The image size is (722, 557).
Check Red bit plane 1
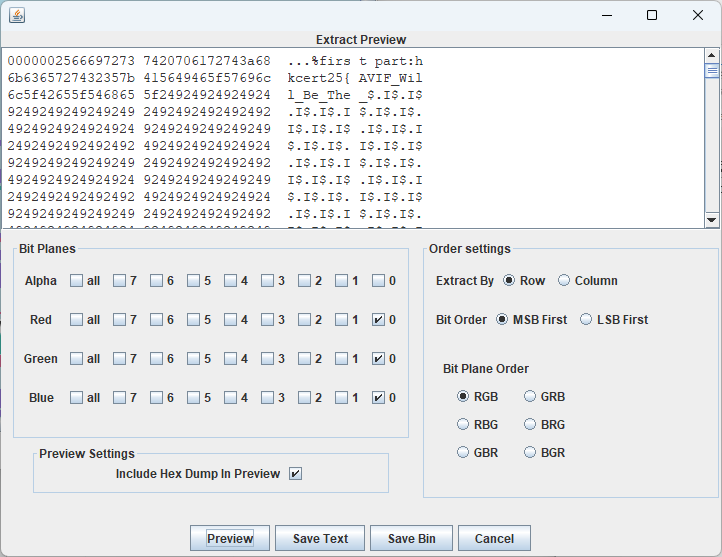point(341,319)
